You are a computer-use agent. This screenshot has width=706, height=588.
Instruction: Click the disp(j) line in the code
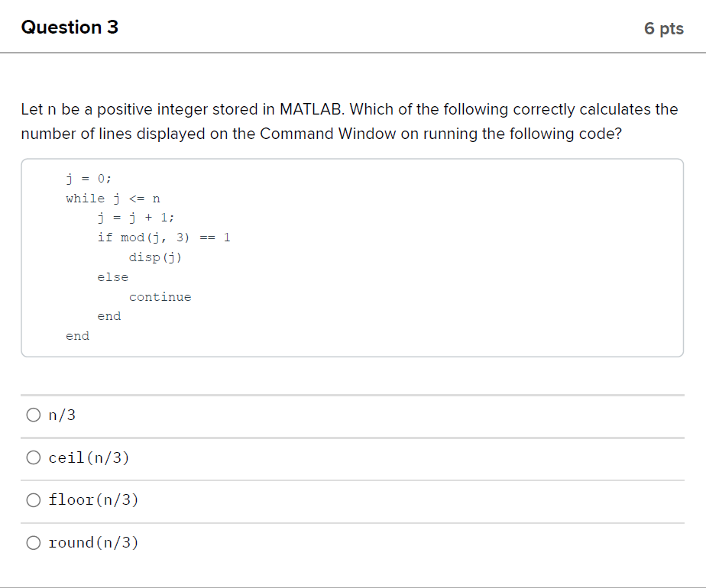[155, 257]
